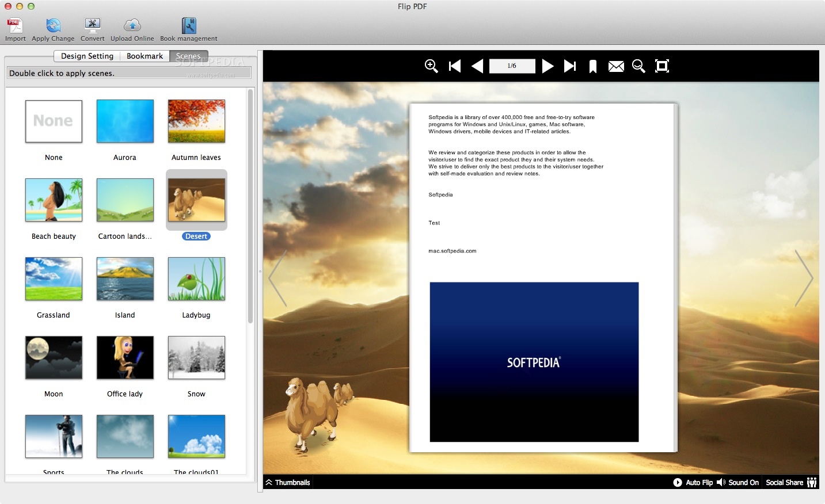Select the Snow scene thumbnail

pos(196,358)
